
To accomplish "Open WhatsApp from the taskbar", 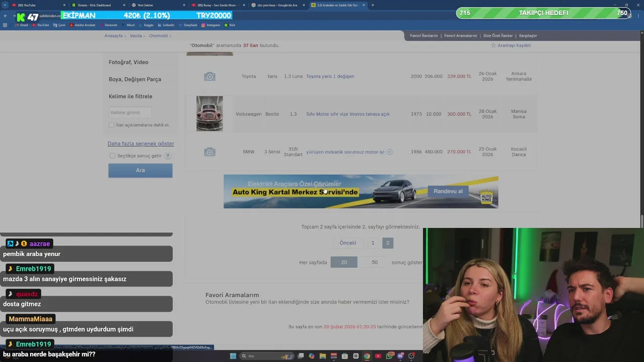I will pos(389,356).
